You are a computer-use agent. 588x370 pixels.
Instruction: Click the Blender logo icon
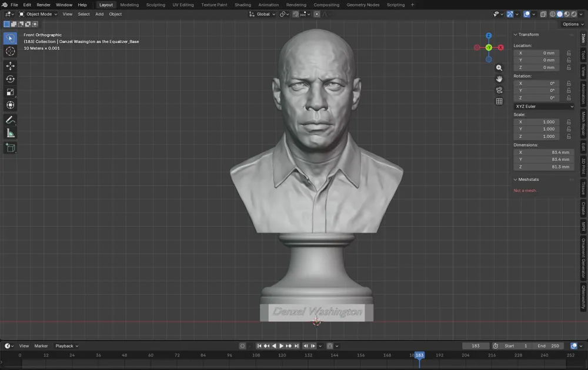[5, 5]
